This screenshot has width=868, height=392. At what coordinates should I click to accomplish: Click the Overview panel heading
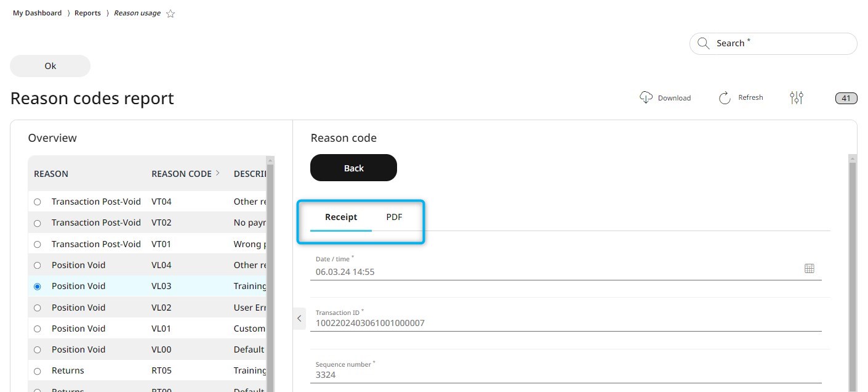(x=52, y=138)
